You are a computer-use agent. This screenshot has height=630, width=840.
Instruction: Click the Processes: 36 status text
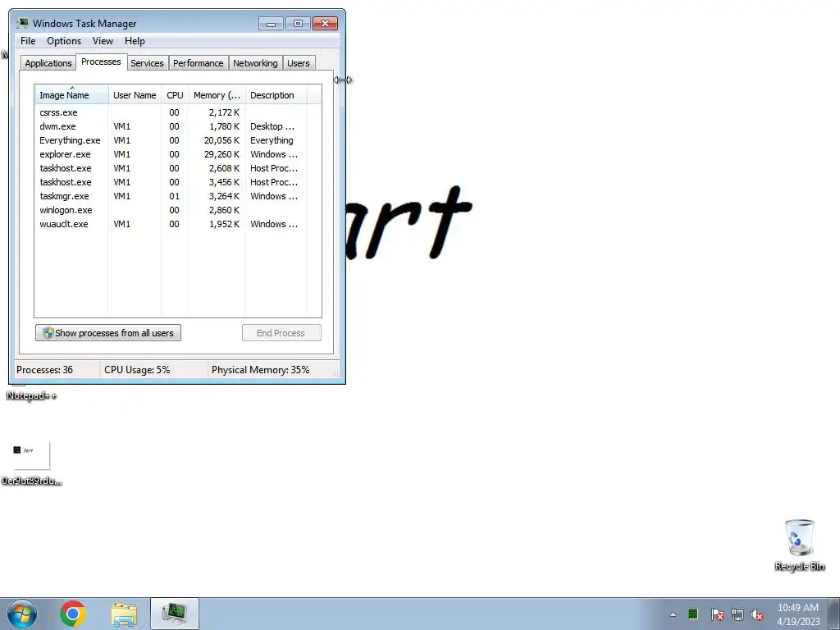(x=44, y=370)
